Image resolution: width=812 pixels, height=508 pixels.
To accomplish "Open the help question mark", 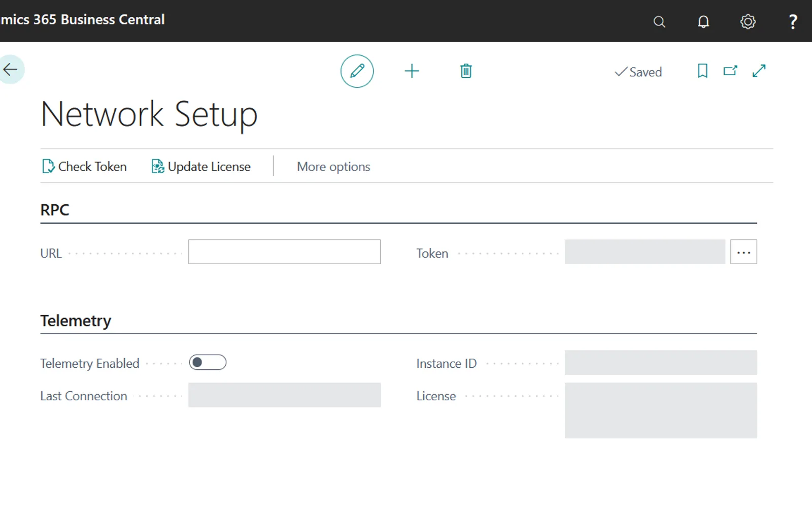I will click(793, 21).
